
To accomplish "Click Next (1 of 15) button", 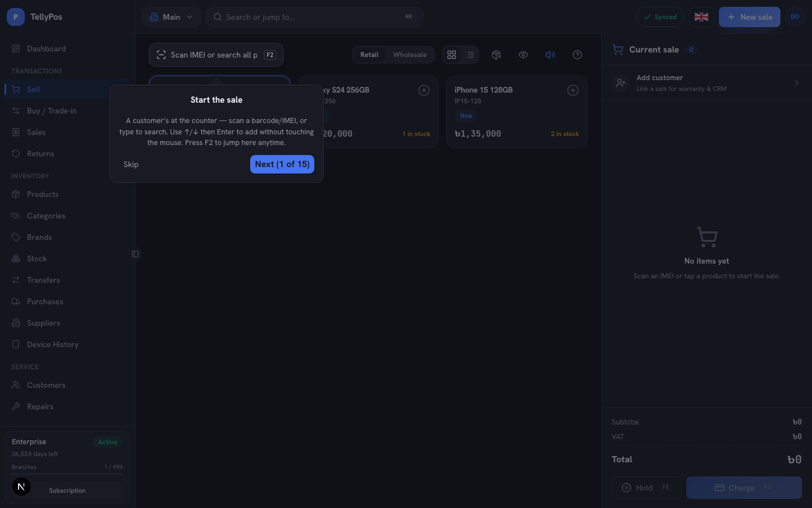I will coord(282,164).
